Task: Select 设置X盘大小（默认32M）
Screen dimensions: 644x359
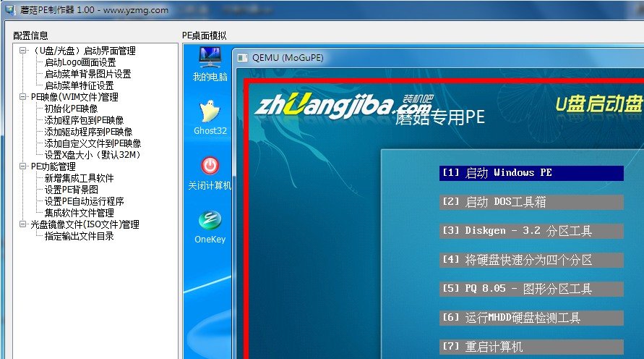Action: pos(93,155)
